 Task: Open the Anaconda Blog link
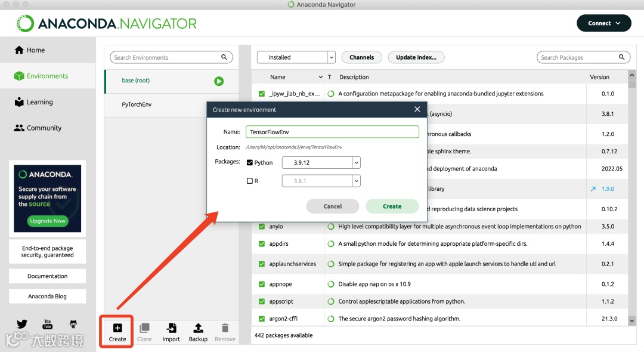coord(48,296)
